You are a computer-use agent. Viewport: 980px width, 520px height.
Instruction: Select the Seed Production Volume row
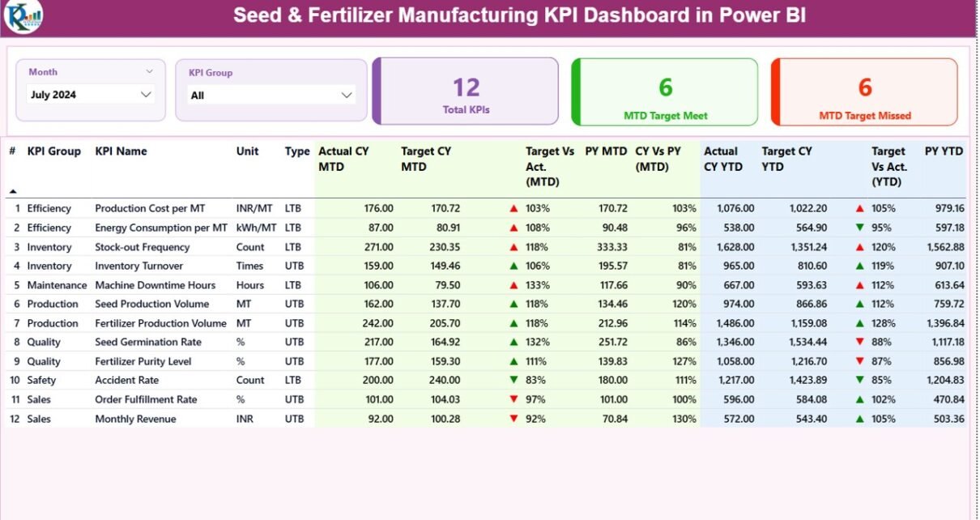click(x=151, y=305)
